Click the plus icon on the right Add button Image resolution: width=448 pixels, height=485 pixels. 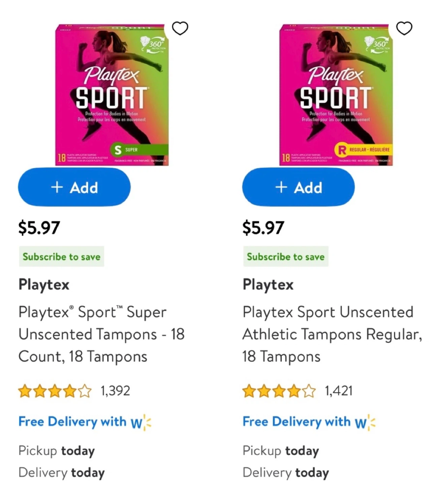click(281, 187)
